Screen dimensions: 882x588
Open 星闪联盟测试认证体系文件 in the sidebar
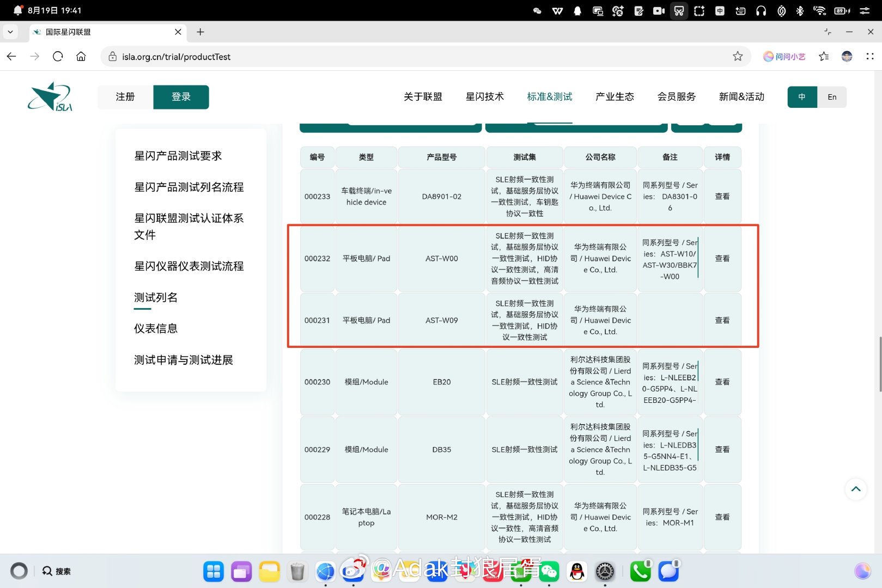189,226
